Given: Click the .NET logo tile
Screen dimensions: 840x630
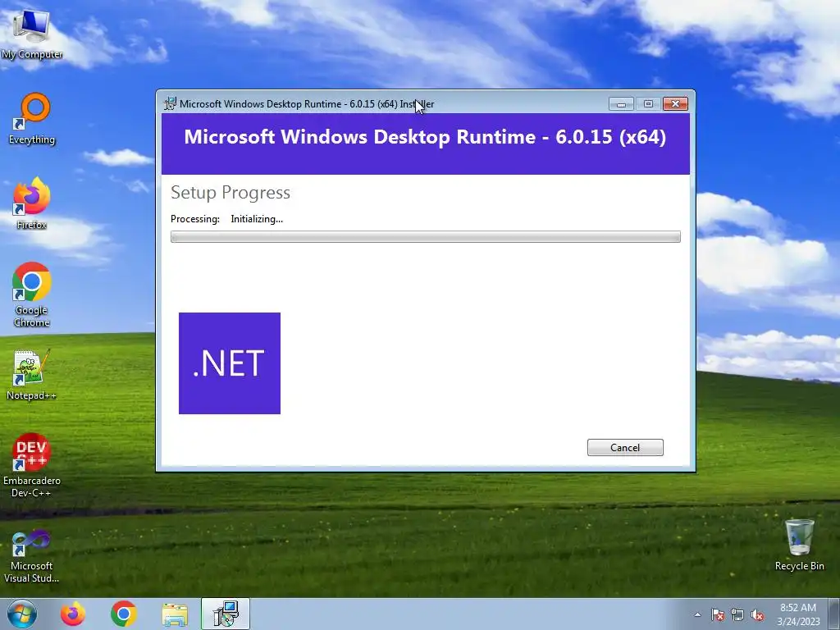Looking at the screenshot, I should (230, 363).
